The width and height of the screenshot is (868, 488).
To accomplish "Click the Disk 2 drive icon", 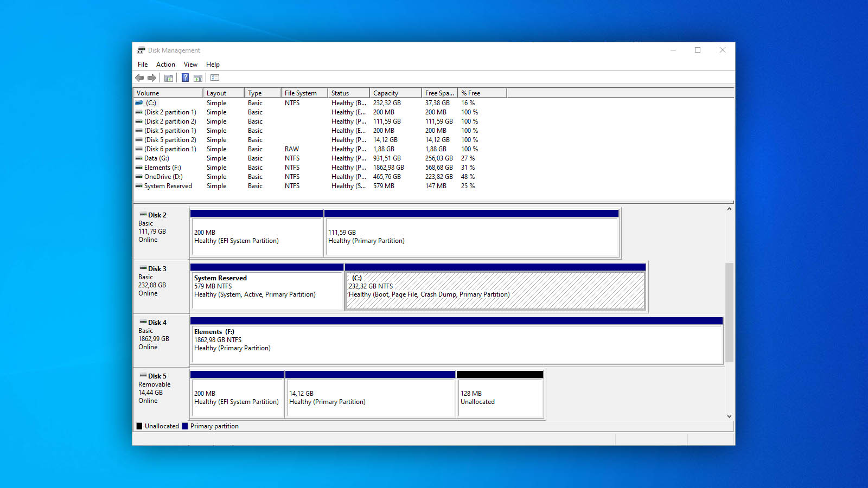I will point(143,215).
